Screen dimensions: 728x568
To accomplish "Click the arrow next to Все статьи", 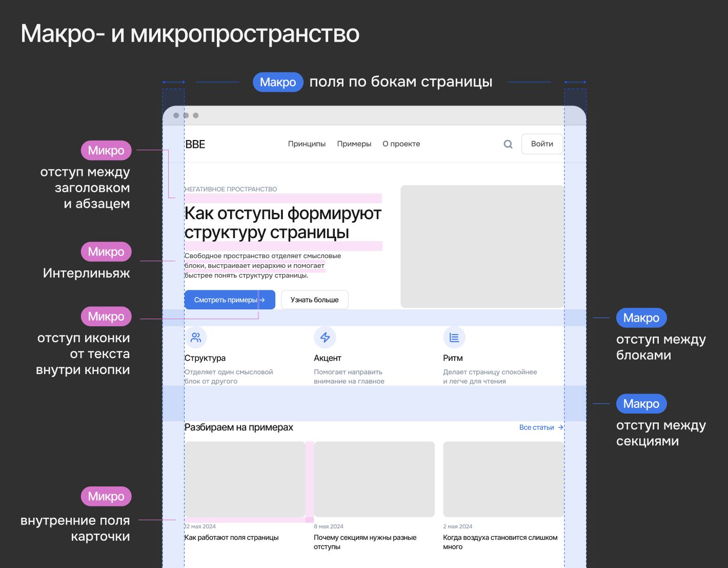I will [x=560, y=427].
